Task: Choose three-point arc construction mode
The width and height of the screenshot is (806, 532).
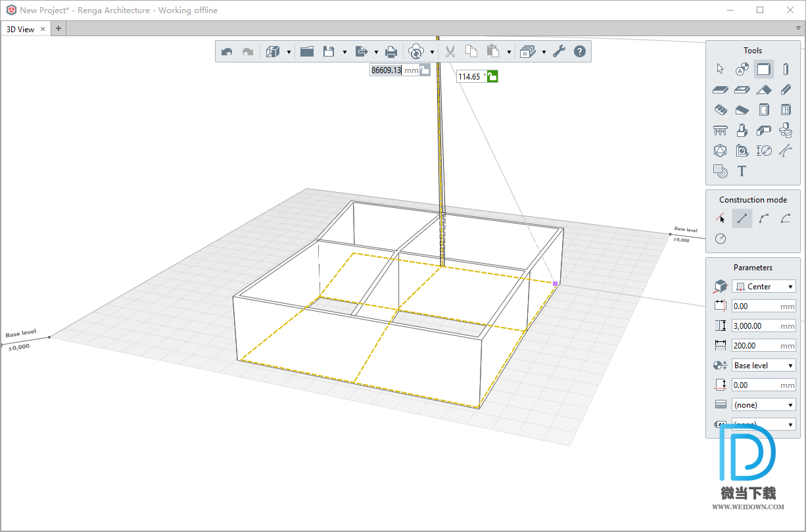Action: [763, 218]
